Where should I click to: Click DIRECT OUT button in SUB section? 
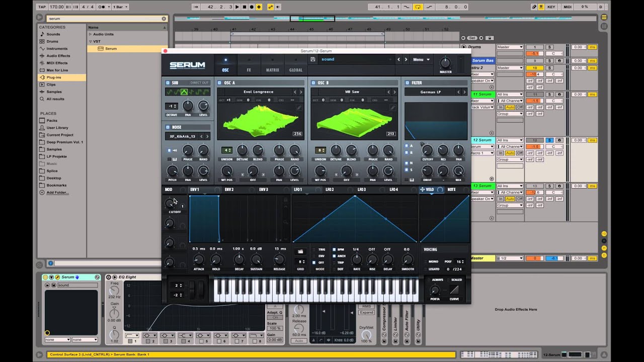tap(199, 82)
